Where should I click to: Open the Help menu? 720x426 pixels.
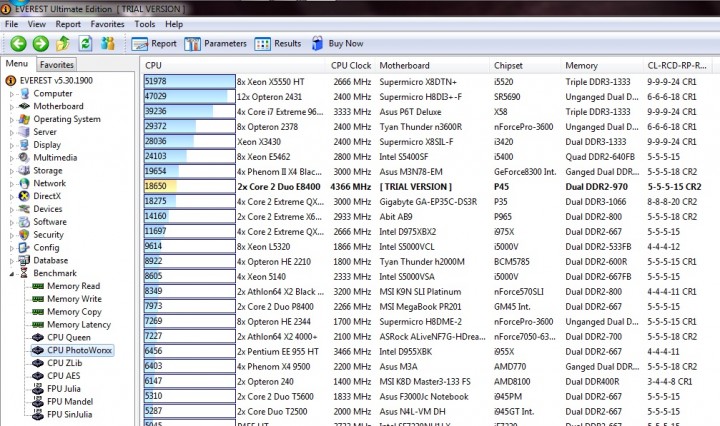point(174,24)
